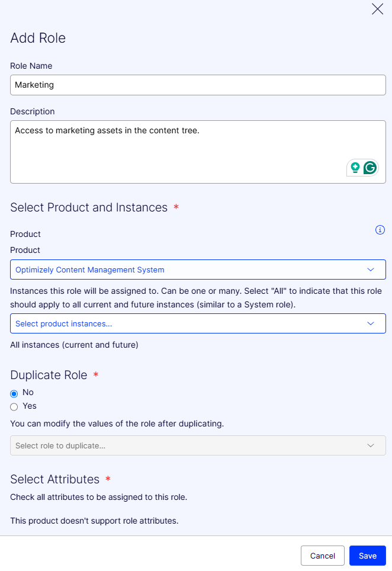Click the Grammarly lightbulb suggestions icon
This screenshot has width=392, height=571.
click(355, 168)
